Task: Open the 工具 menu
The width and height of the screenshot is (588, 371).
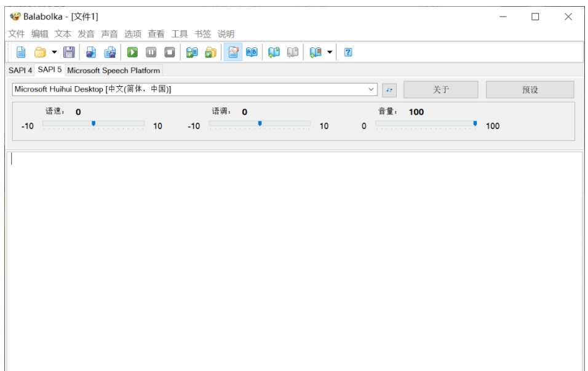Action: (180, 34)
